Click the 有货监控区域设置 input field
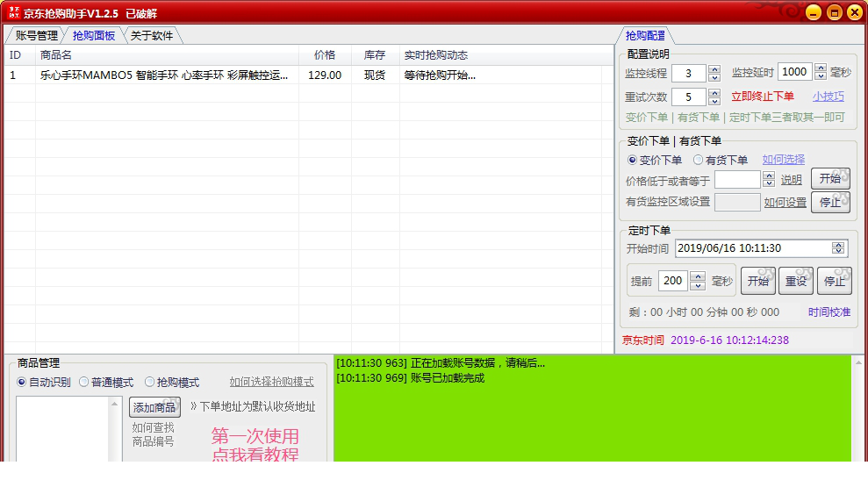This screenshot has height=480, width=868. pyautogui.click(x=737, y=202)
